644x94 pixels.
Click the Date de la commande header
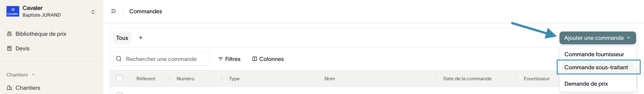(467, 79)
